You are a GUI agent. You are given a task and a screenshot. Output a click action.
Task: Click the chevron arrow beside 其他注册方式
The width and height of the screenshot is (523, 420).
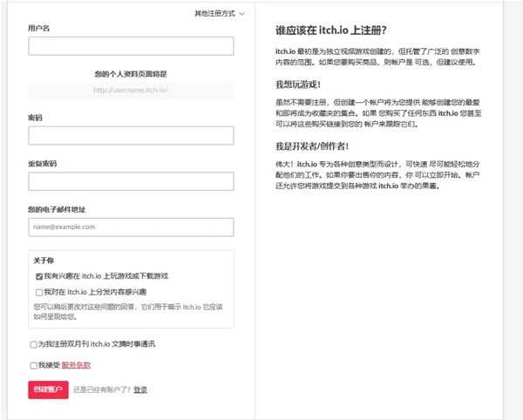coord(241,14)
